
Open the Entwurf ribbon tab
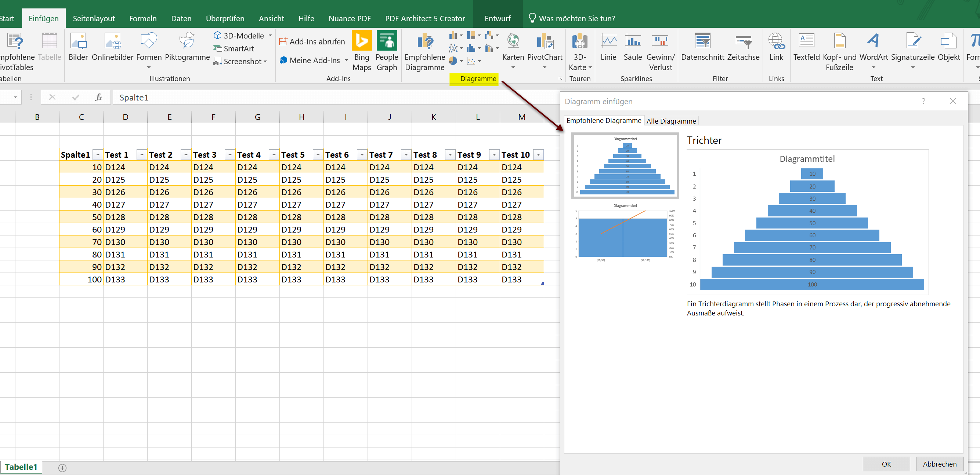coord(498,18)
